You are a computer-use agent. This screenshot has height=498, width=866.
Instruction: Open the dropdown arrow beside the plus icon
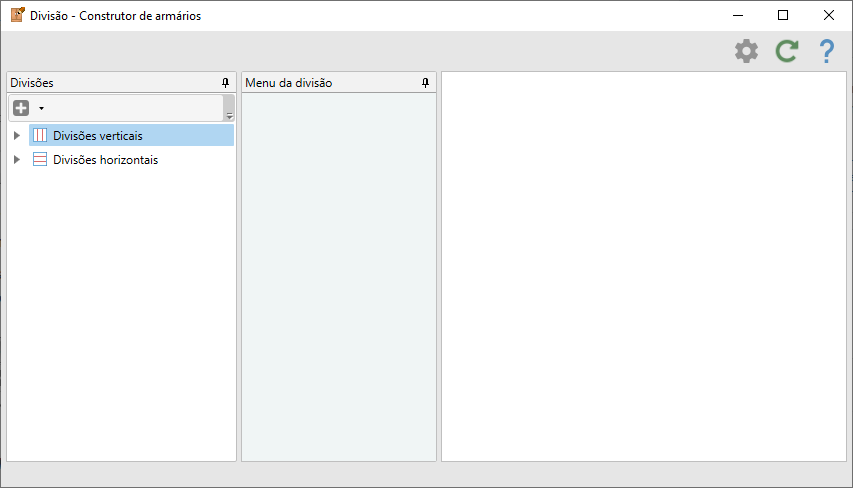tap(41, 108)
